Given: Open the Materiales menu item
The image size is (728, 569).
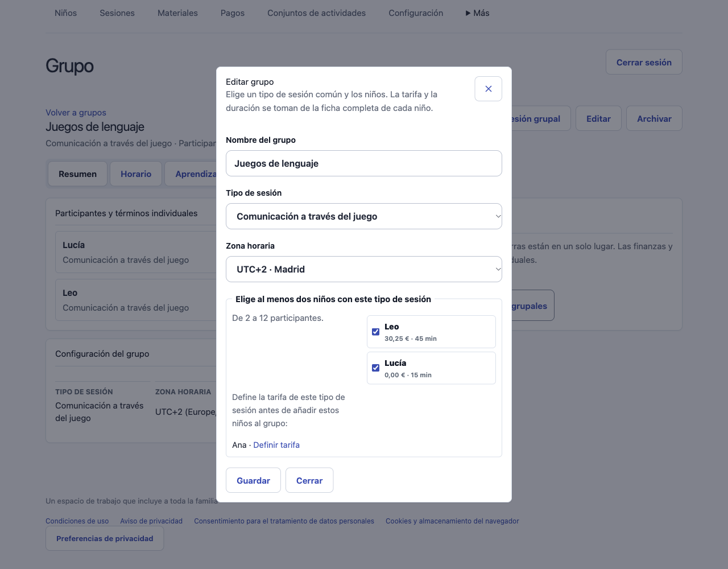Looking at the screenshot, I should [177, 13].
